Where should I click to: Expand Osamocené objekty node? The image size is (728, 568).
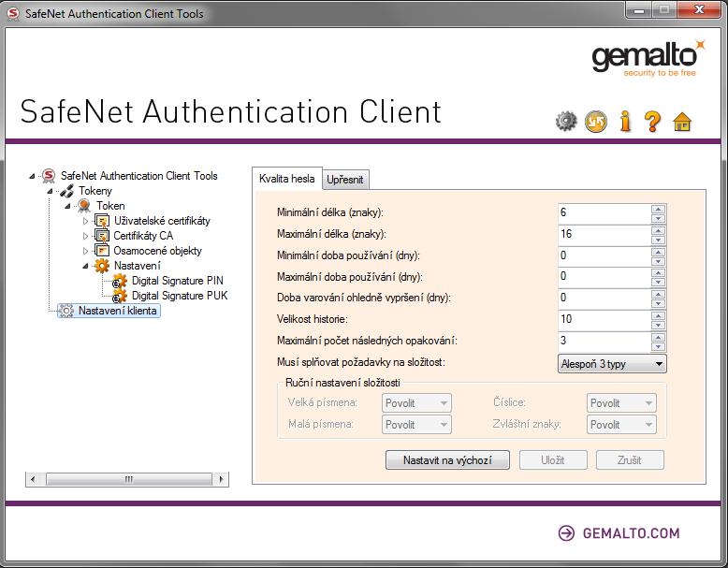85,251
